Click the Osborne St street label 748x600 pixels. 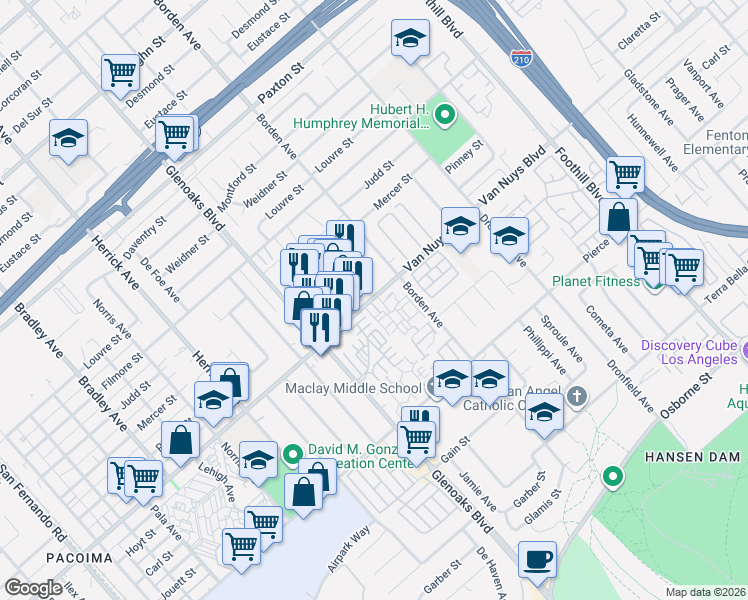click(686, 396)
